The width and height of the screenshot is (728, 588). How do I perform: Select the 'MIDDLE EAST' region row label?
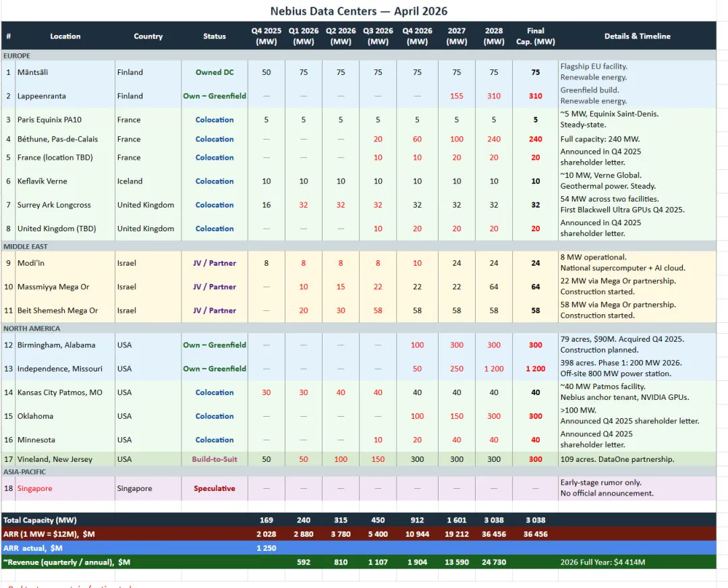(26, 246)
